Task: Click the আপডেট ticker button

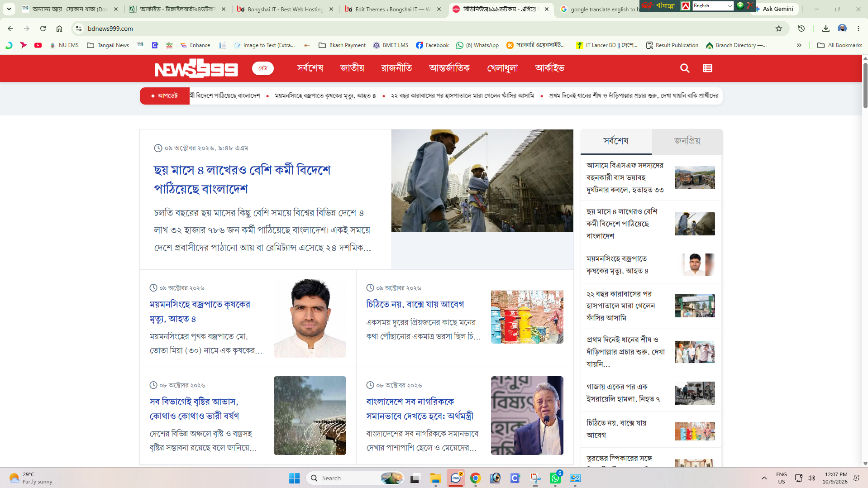Action: click(165, 96)
